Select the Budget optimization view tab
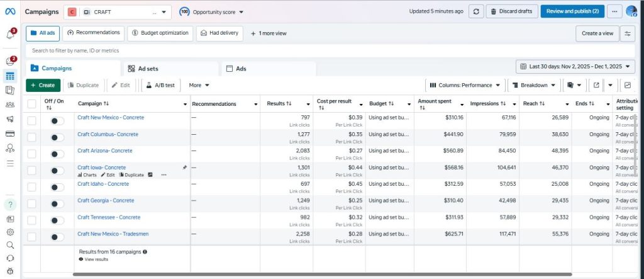 pyautogui.click(x=160, y=33)
